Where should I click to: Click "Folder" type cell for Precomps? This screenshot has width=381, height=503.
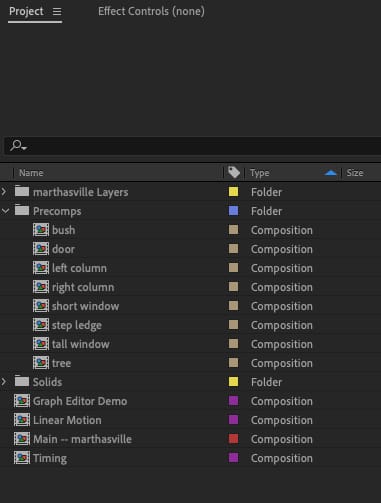pyautogui.click(x=266, y=211)
